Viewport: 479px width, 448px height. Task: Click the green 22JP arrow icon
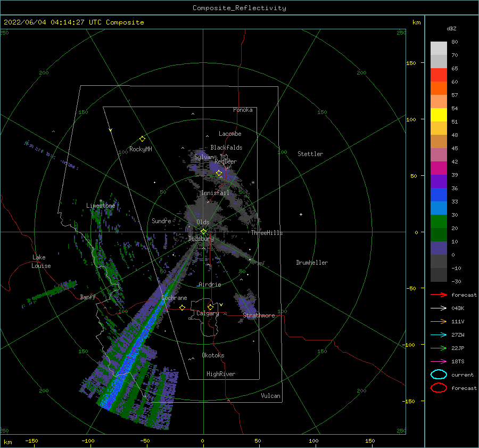point(439,348)
